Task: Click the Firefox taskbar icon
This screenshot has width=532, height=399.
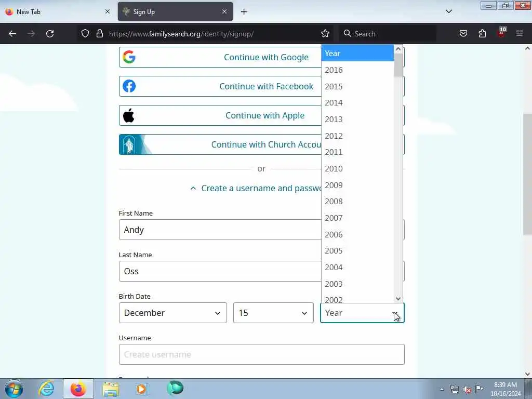Action: [x=78, y=389]
